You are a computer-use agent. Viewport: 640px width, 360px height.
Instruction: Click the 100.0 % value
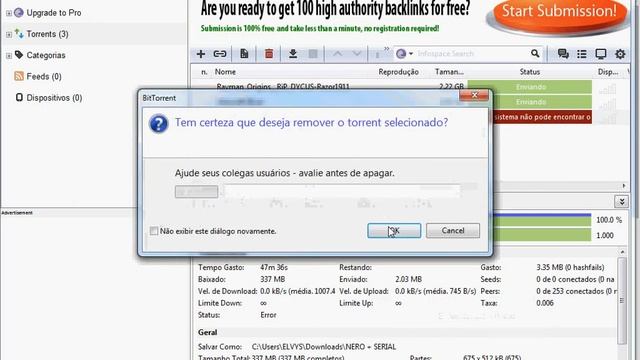point(609,220)
